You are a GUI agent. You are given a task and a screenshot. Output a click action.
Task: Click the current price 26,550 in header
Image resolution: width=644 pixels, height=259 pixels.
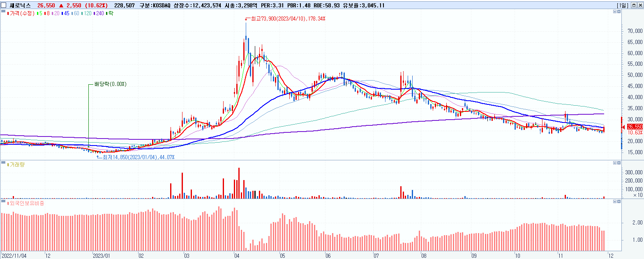(45, 5)
